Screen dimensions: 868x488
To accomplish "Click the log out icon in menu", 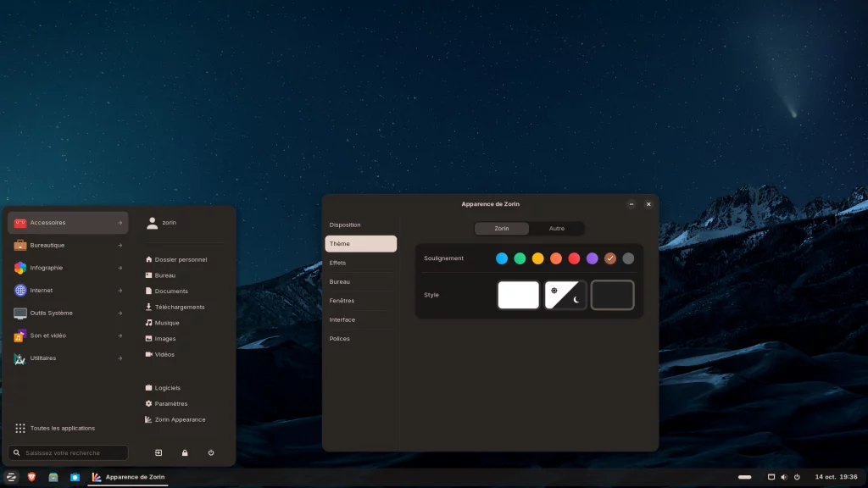I will (159, 453).
